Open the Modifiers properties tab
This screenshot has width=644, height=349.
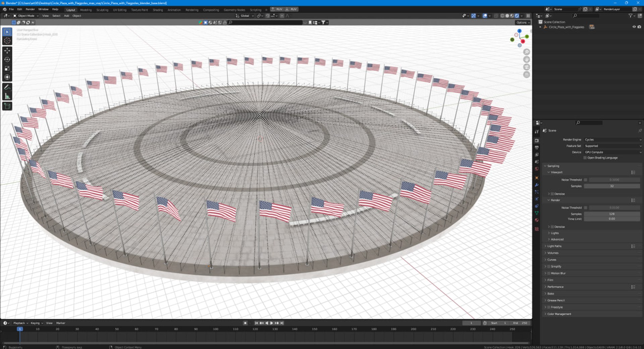tap(537, 185)
